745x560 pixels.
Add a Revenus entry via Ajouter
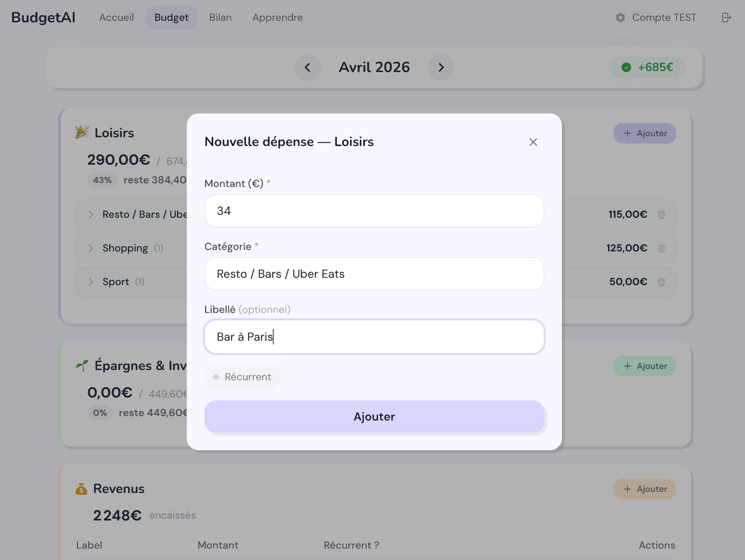point(645,489)
